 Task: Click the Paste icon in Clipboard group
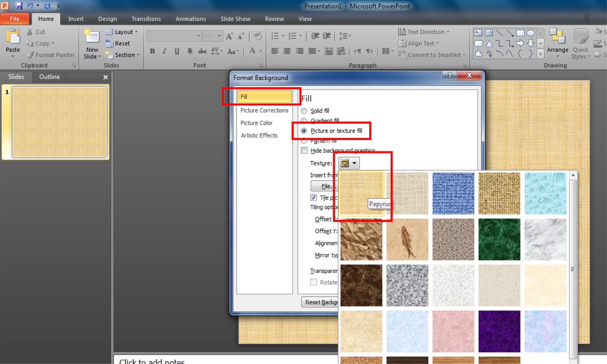click(x=13, y=37)
